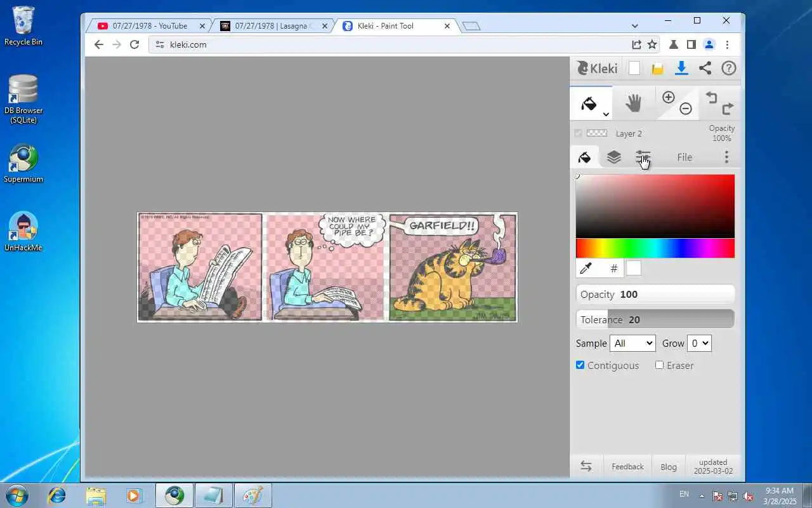This screenshot has height=508, width=812.
Task: Bookmark the page with the star icon
Action: click(652, 44)
